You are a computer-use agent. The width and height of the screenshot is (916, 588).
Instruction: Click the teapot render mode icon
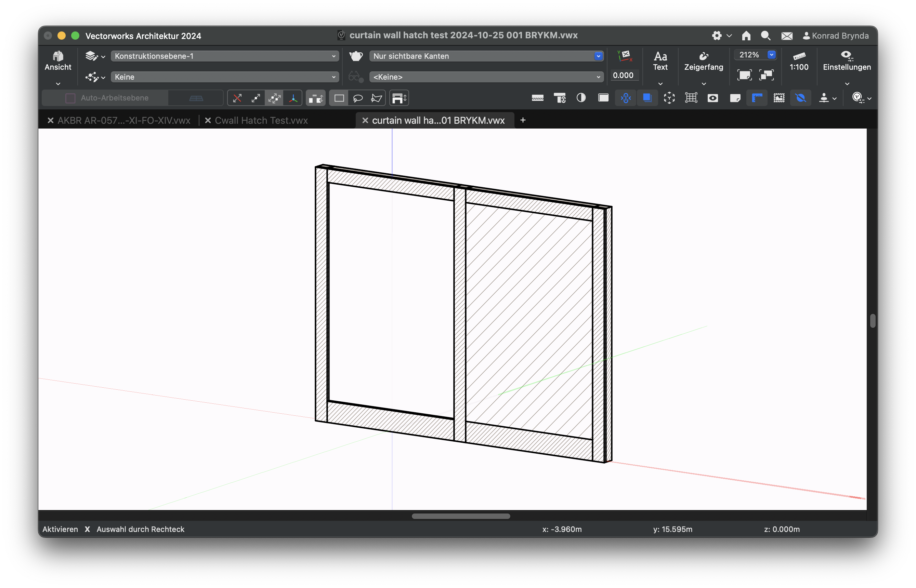click(356, 56)
